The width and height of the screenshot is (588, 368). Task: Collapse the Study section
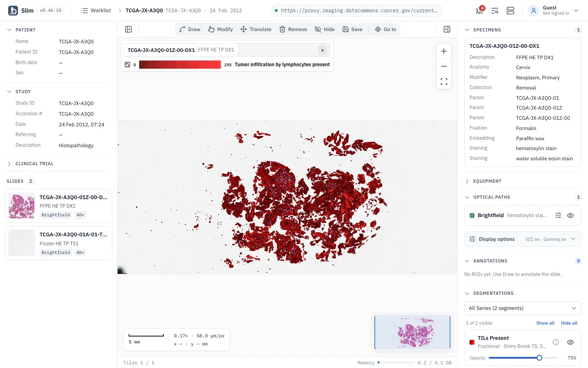(9, 92)
